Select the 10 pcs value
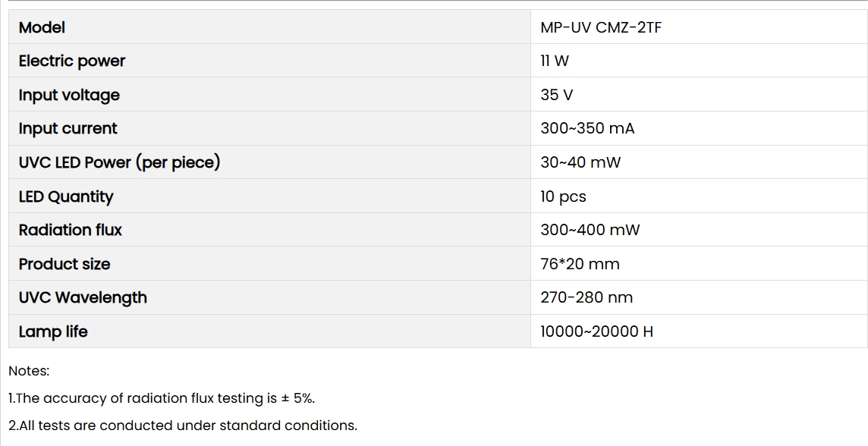868x446 pixels. pyautogui.click(x=563, y=196)
